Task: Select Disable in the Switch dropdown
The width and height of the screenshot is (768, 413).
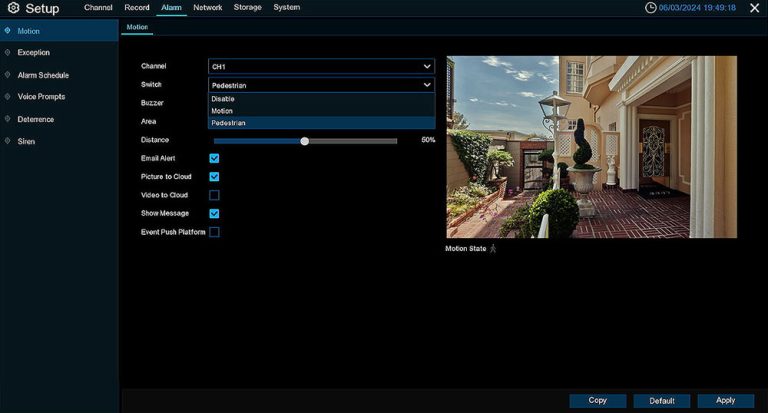Action: pyautogui.click(x=321, y=99)
